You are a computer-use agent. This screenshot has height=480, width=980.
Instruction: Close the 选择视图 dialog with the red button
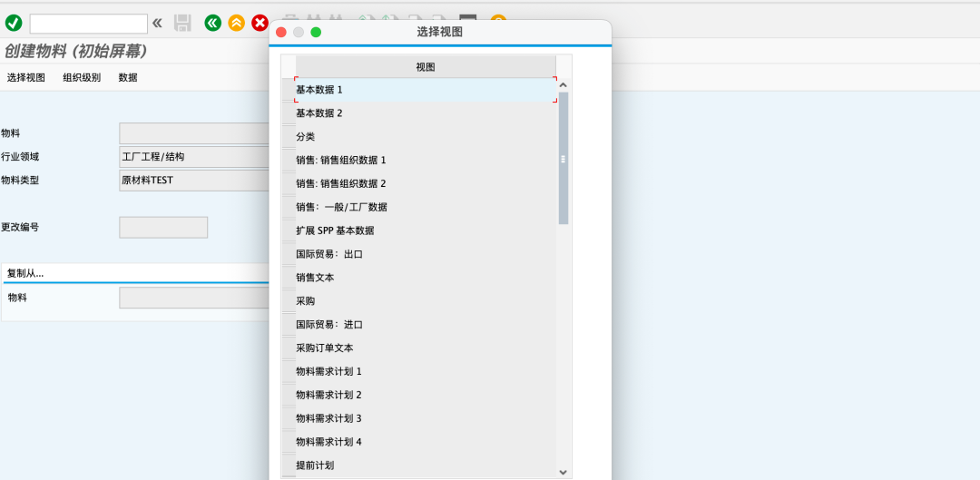[281, 32]
